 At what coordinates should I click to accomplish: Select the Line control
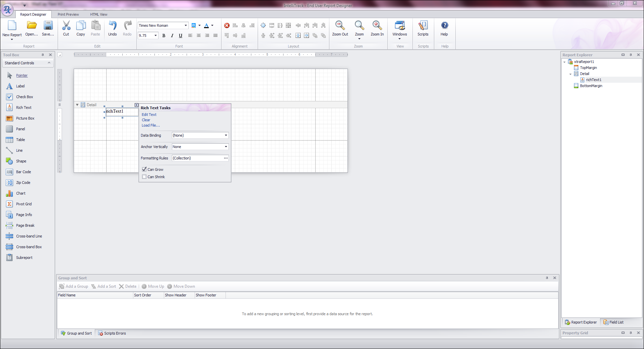click(19, 150)
